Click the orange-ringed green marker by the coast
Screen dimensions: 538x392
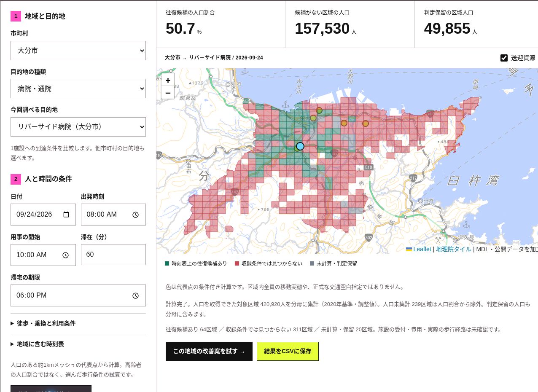tap(319, 110)
